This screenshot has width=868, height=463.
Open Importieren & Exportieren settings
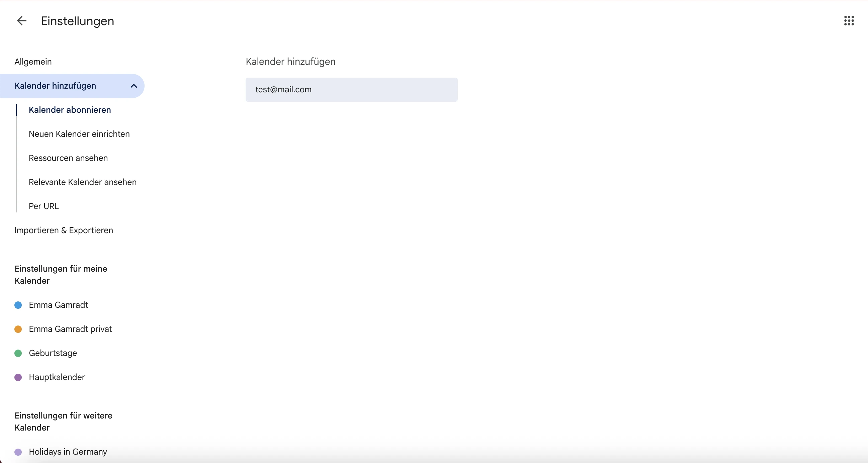[64, 230]
